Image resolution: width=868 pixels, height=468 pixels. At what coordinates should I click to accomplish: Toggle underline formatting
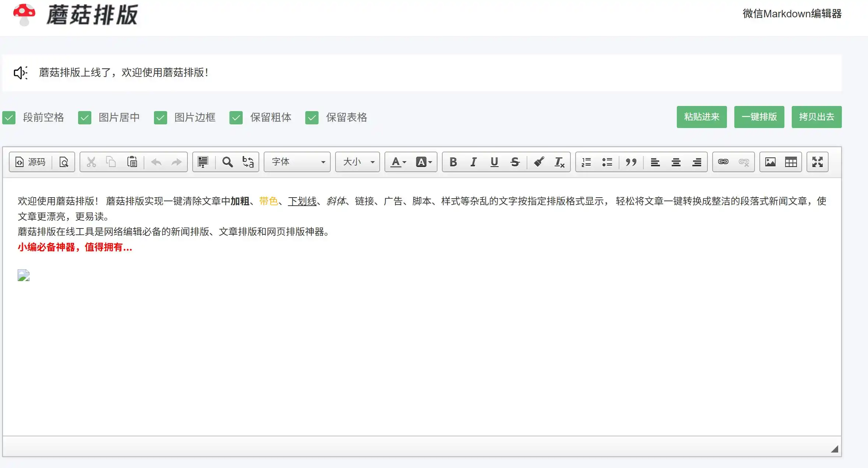[x=494, y=162]
